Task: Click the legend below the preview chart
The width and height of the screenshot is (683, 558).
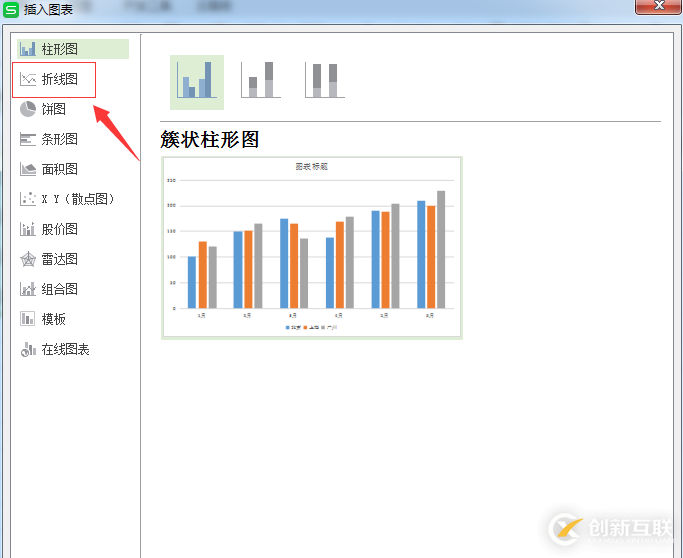Action: tap(311, 327)
